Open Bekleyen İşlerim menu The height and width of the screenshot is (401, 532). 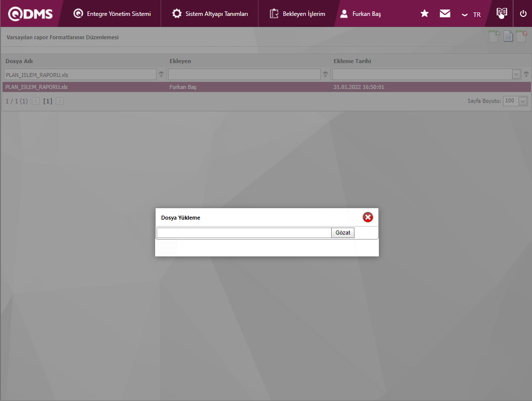coord(297,14)
